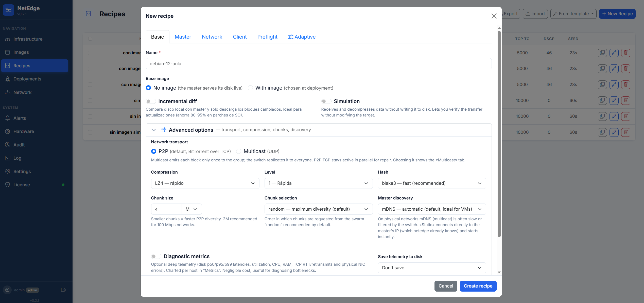Open Alerts bell in the sidebar

35,118
